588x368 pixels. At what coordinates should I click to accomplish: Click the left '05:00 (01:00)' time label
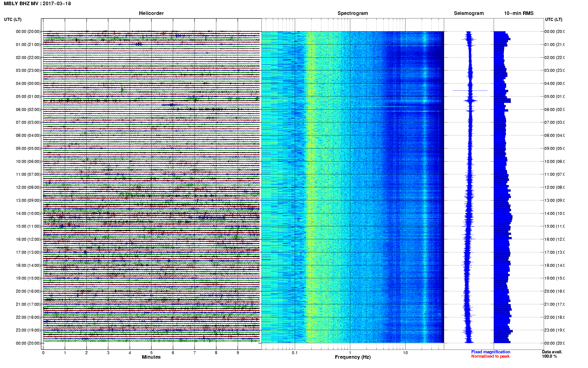click(28, 96)
